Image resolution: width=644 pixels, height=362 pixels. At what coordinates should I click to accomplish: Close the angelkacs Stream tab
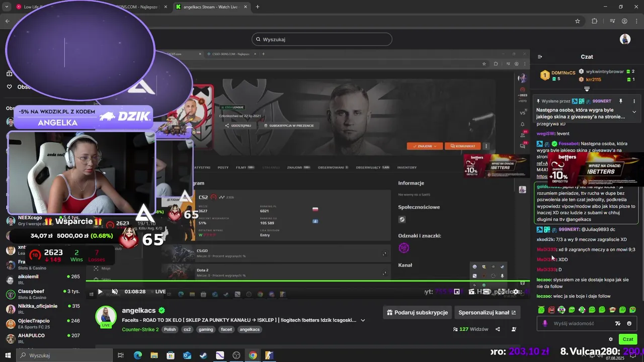pos(246,7)
